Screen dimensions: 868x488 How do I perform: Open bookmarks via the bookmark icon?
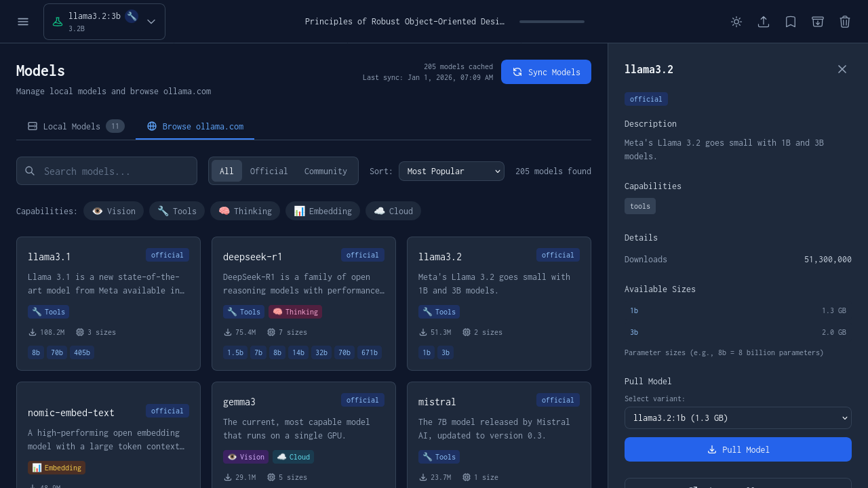pyautogui.click(x=790, y=22)
